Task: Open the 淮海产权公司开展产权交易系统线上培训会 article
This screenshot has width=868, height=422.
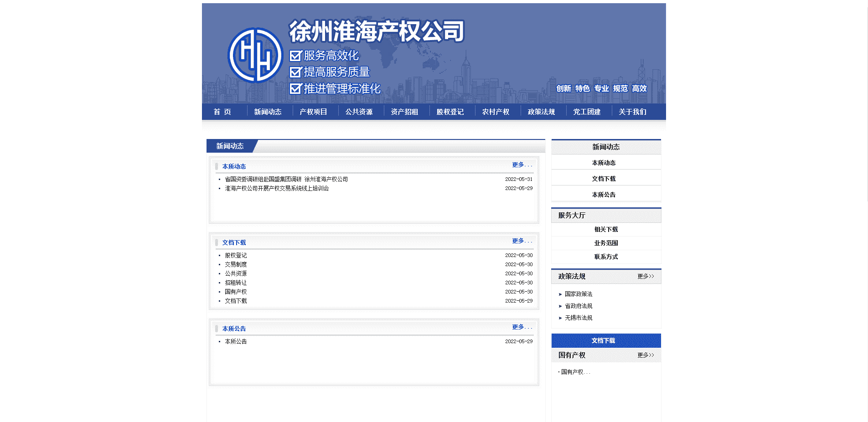Action: point(276,189)
